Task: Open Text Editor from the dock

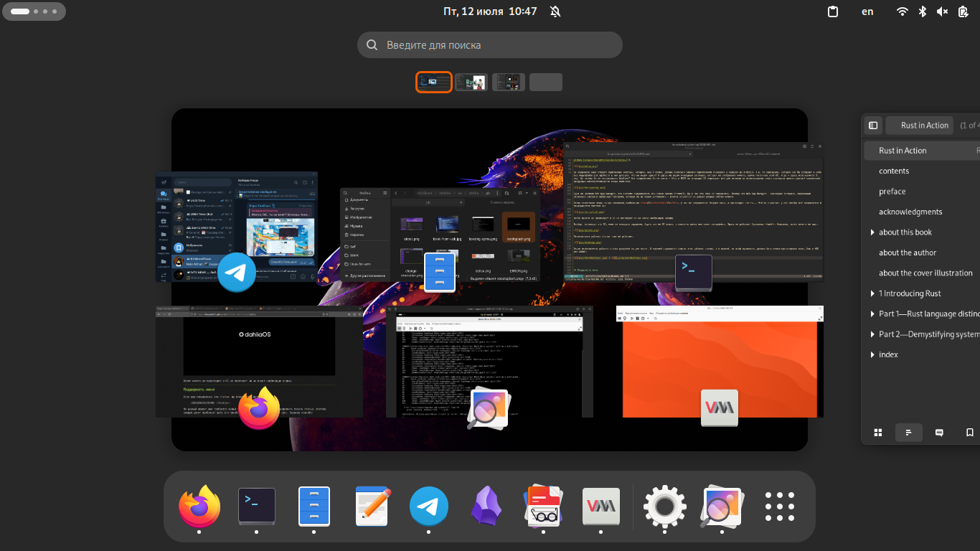Action: [x=372, y=507]
